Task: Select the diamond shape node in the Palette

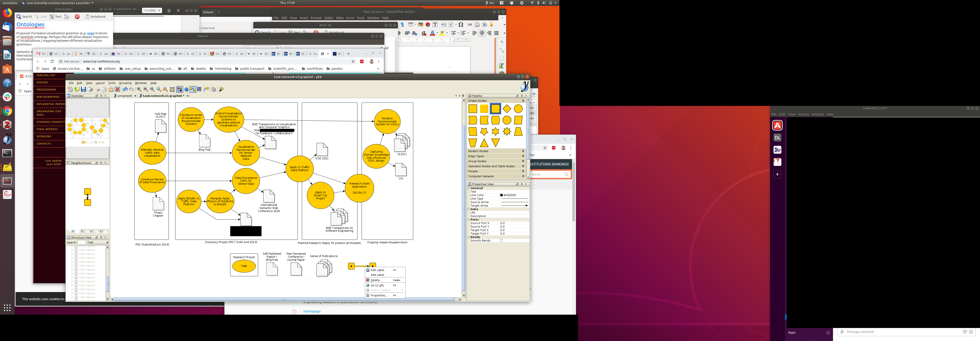Action: (x=507, y=109)
